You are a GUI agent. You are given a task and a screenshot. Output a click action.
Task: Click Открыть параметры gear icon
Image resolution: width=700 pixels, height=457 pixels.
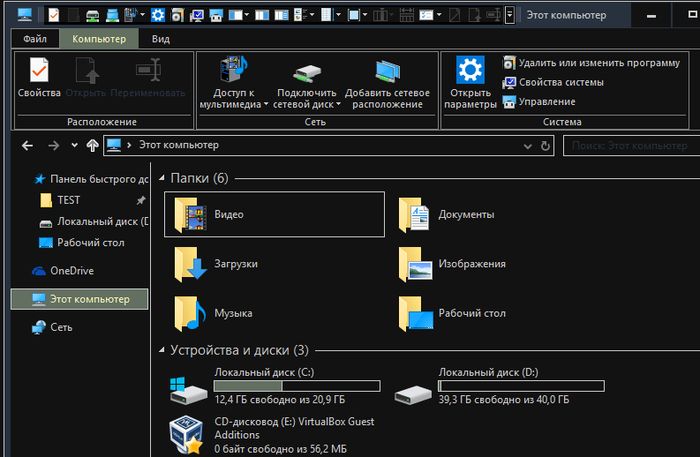(x=471, y=72)
